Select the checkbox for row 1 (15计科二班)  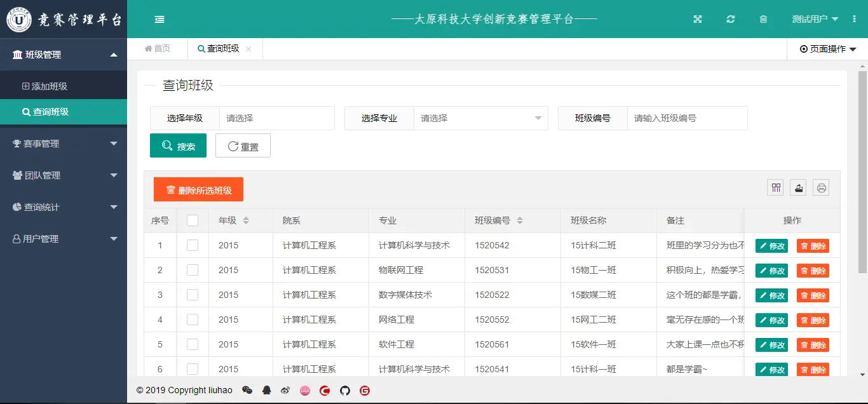193,245
